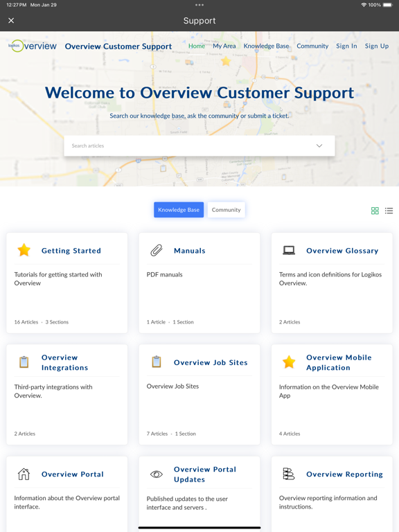Click the Overview Portal Updates eye icon
The image size is (399, 532).
click(x=157, y=475)
